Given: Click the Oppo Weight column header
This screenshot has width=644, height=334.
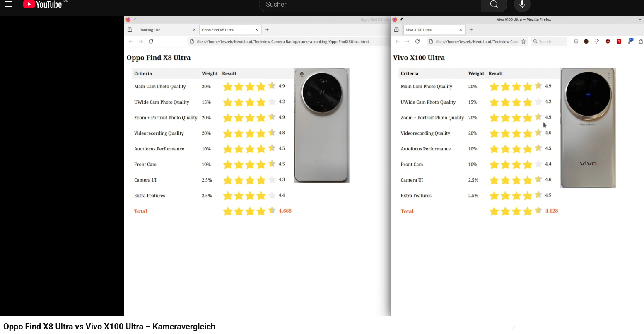Looking at the screenshot, I should [x=210, y=73].
